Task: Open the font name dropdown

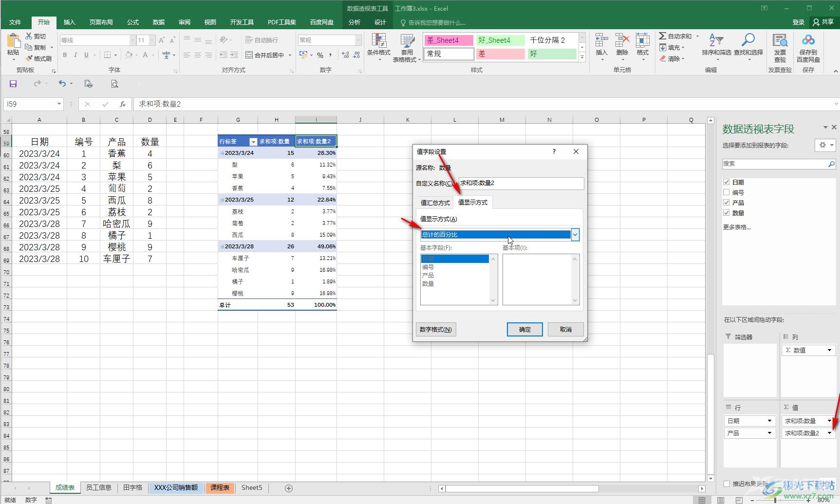Action: click(x=132, y=40)
